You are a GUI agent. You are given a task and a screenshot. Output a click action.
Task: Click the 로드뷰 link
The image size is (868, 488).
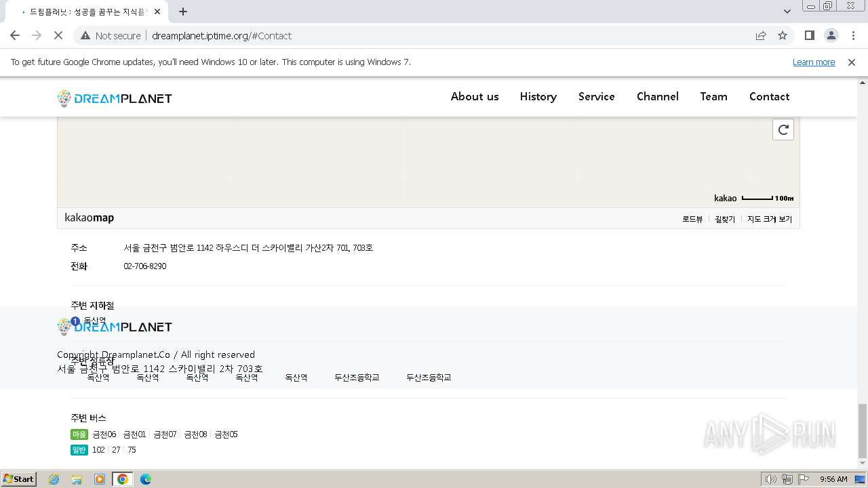pos(692,219)
